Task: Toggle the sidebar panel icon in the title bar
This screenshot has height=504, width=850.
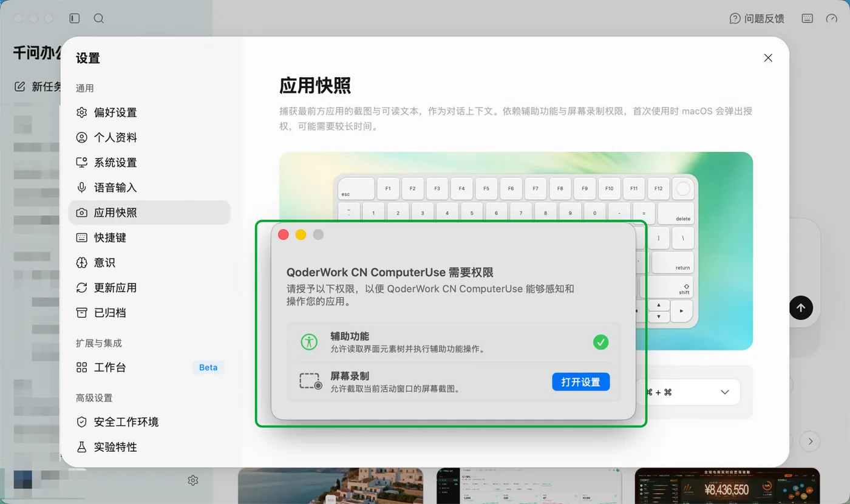Action: pos(75,18)
